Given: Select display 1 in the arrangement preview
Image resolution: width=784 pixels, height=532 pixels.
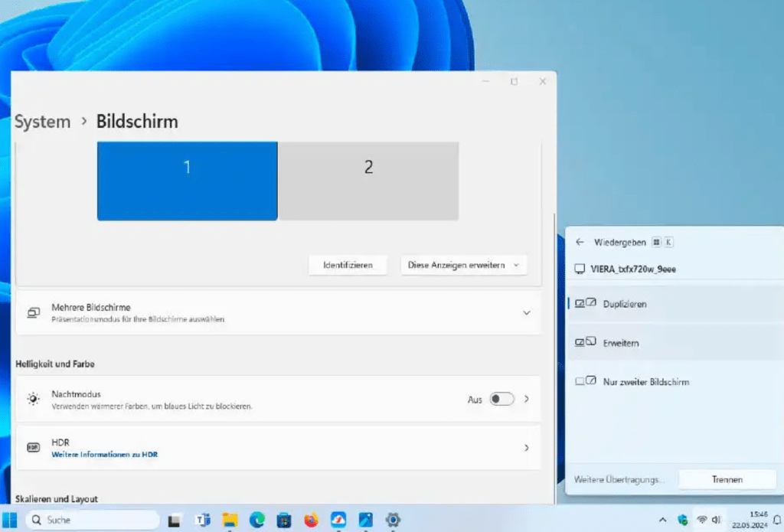Looking at the screenshot, I should pos(187,181).
